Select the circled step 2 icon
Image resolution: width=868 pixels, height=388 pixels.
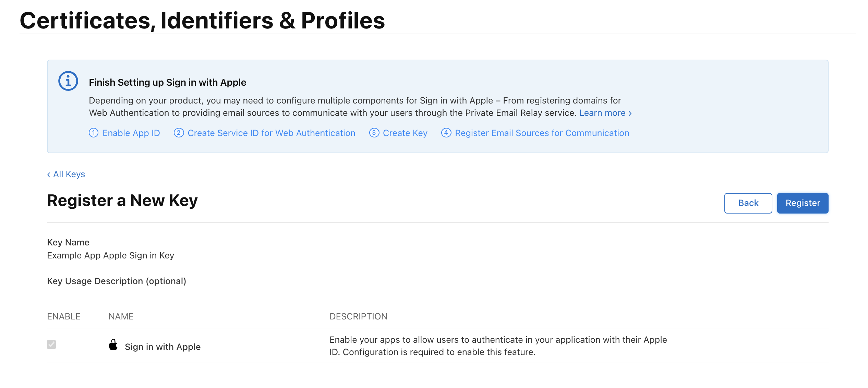pos(179,133)
